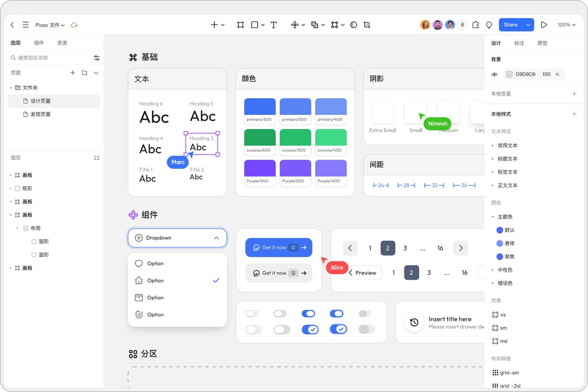Toggle background visibility eye icon
The width and height of the screenshot is (588, 392).
[494, 74]
